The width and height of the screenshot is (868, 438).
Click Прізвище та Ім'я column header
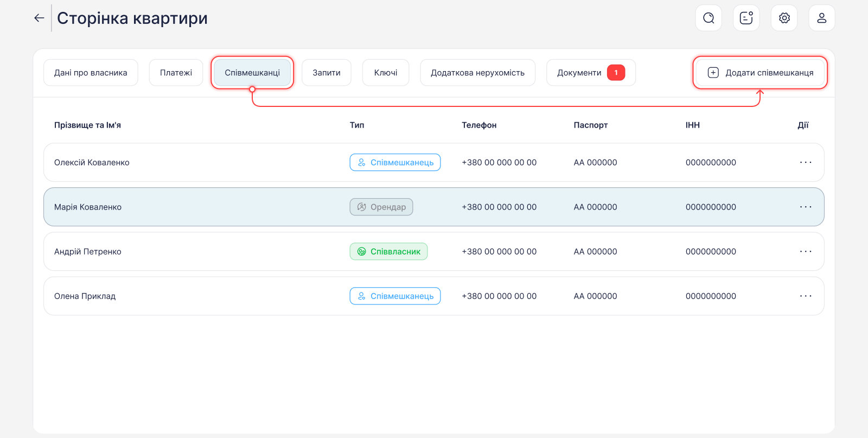tap(87, 125)
